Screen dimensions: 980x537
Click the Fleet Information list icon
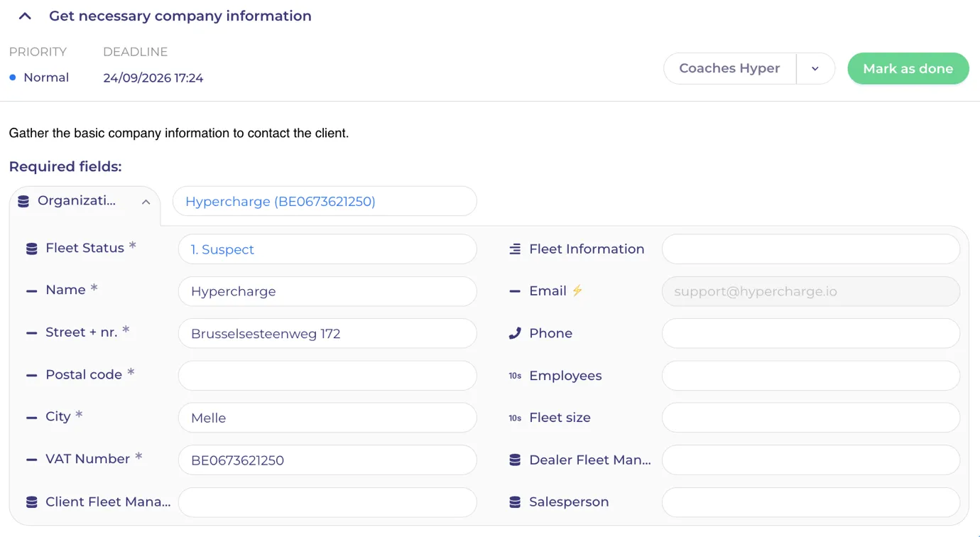point(515,249)
